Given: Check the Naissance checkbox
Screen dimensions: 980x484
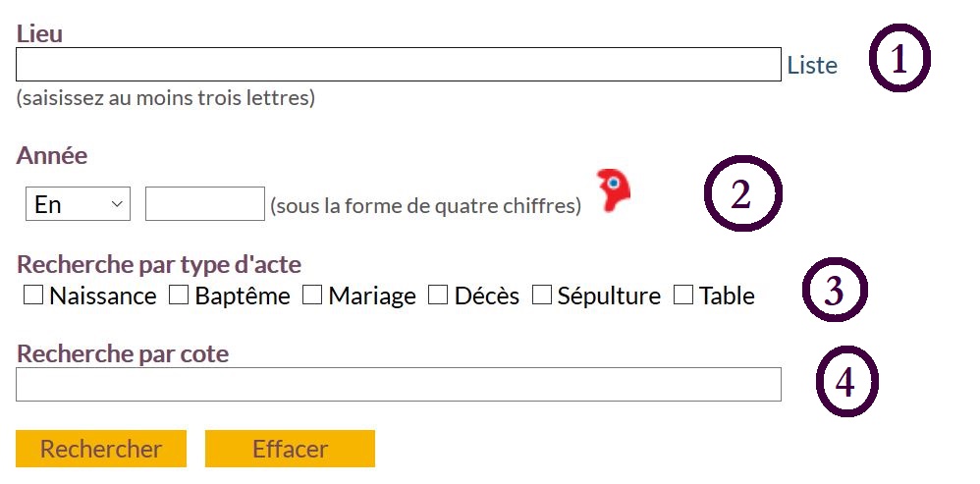Looking at the screenshot, I should click(33, 295).
